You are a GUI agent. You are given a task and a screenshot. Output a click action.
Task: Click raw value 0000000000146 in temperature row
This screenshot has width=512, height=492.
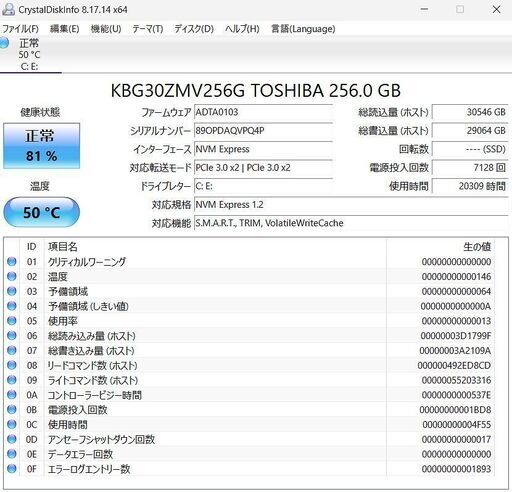pos(456,276)
